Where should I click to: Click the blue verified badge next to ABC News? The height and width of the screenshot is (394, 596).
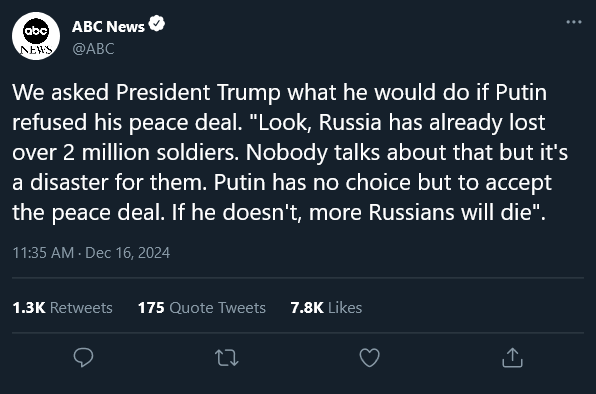(157, 24)
